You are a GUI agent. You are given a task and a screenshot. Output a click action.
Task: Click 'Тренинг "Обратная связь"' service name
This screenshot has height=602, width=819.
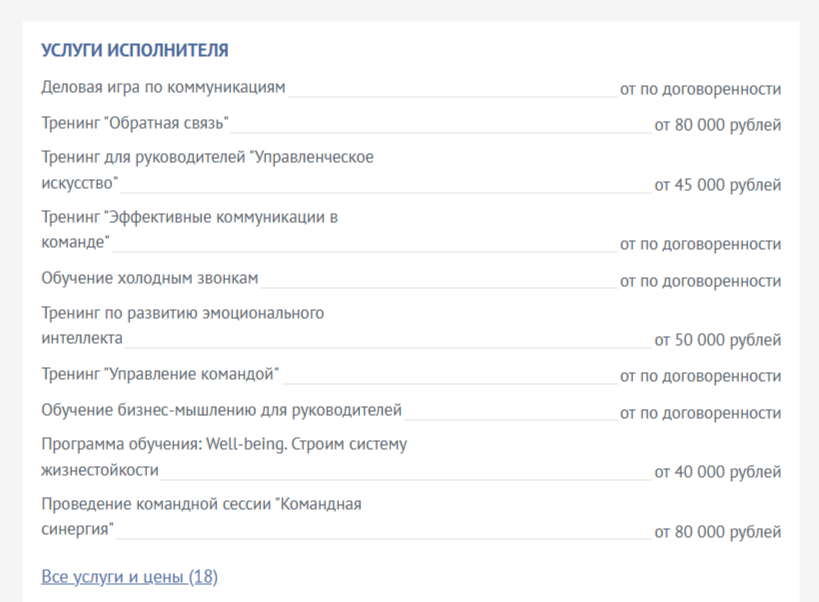click(135, 124)
